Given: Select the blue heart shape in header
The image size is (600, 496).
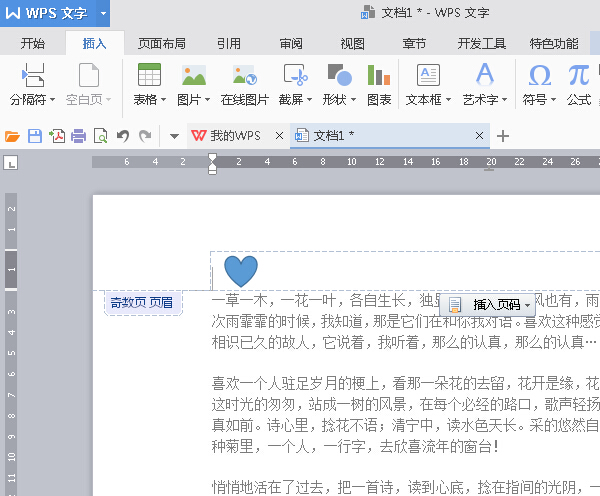Looking at the screenshot, I should 240,270.
